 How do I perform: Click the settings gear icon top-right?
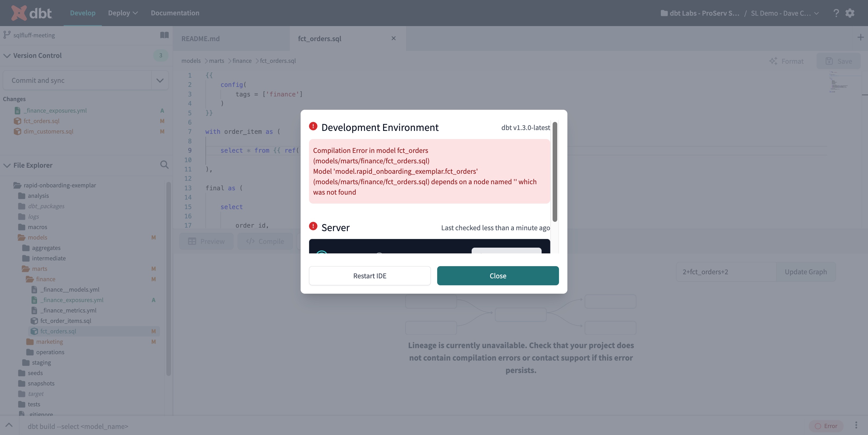click(850, 13)
